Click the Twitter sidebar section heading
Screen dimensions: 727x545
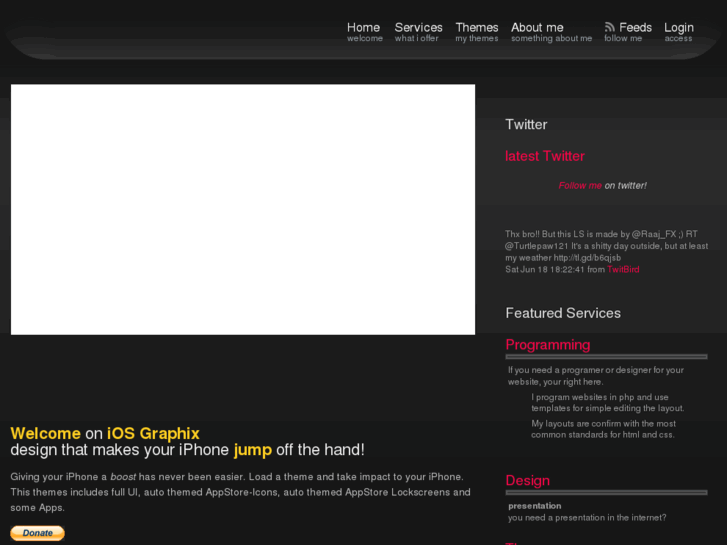(526, 125)
